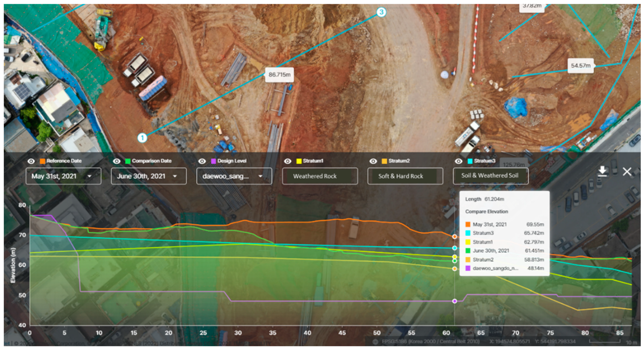
Task: Click the orange Reference Date color swatch
Action: tap(43, 161)
